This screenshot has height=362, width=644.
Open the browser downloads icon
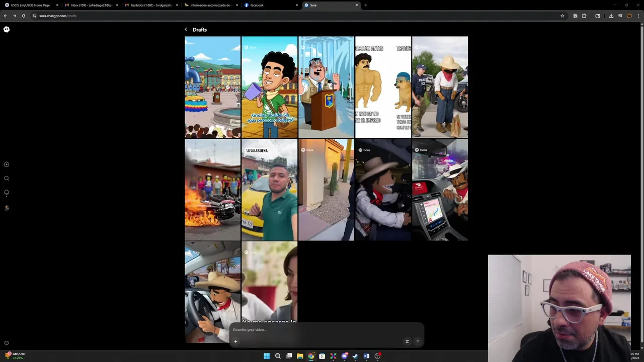click(611, 16)
